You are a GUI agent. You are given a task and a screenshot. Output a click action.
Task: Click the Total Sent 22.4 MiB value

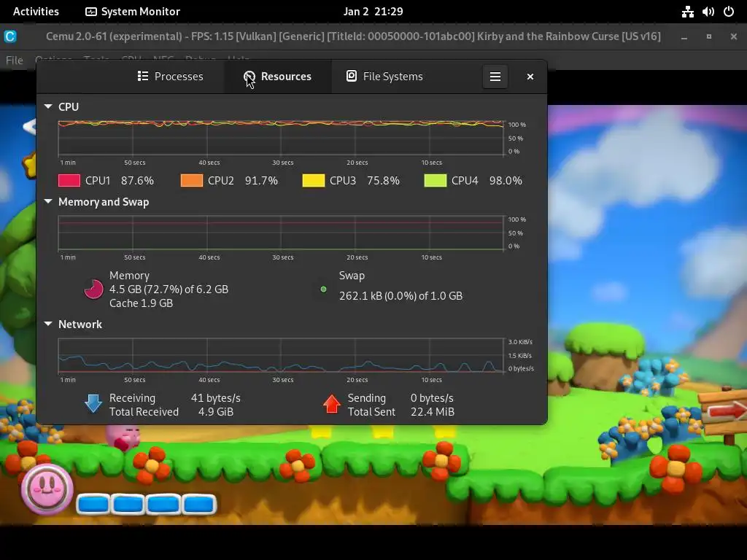tap(433, 412)
